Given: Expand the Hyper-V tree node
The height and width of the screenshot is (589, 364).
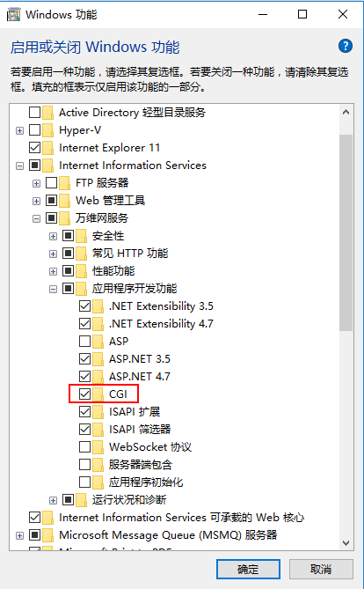Looking at the screenshot, I should click(x=20, y=130).
